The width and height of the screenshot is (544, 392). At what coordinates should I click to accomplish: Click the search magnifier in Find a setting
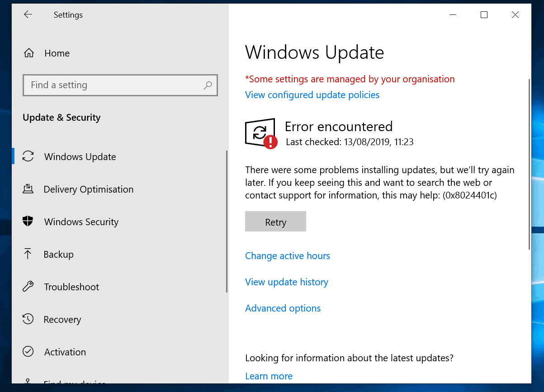click(208, 85)
